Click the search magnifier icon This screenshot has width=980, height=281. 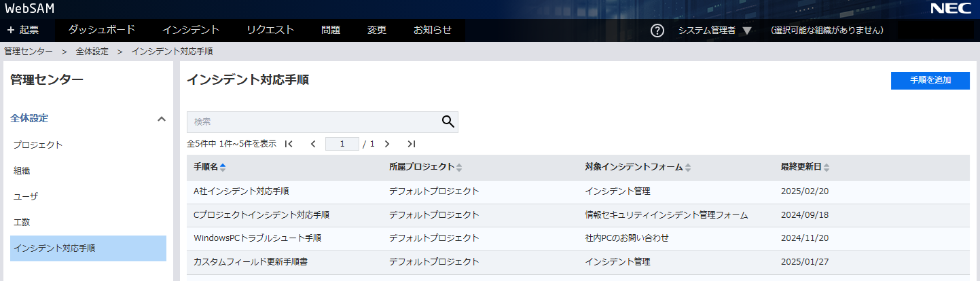coord(448,121)
